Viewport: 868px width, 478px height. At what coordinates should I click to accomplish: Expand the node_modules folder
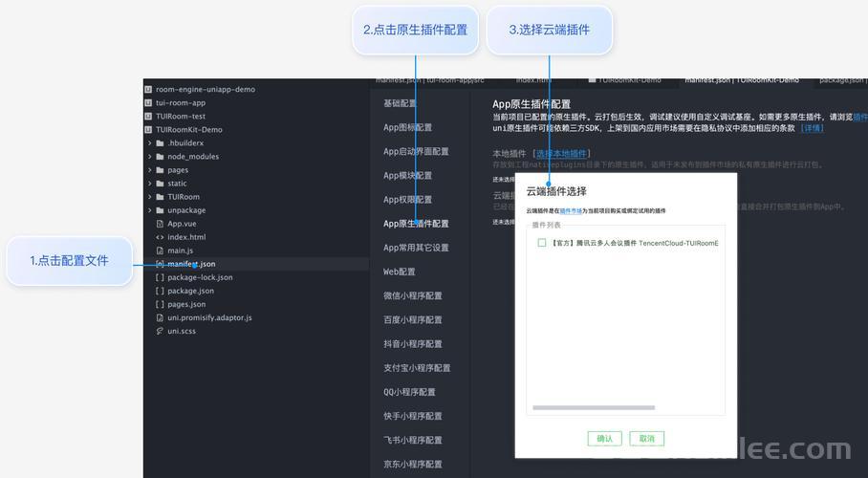(149, 157)
